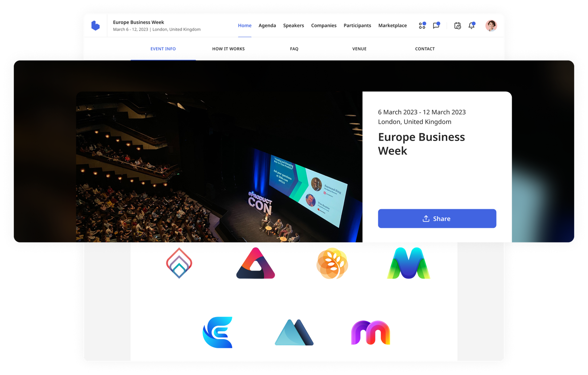Click the blue platform logo in header
This screenshot has height=375, width=588.
point(95,26)
